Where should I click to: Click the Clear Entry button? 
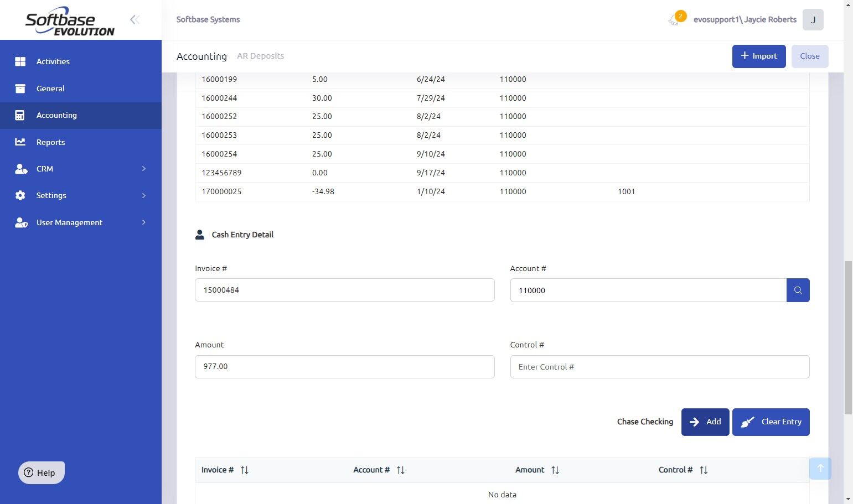[x=771, y=422]
